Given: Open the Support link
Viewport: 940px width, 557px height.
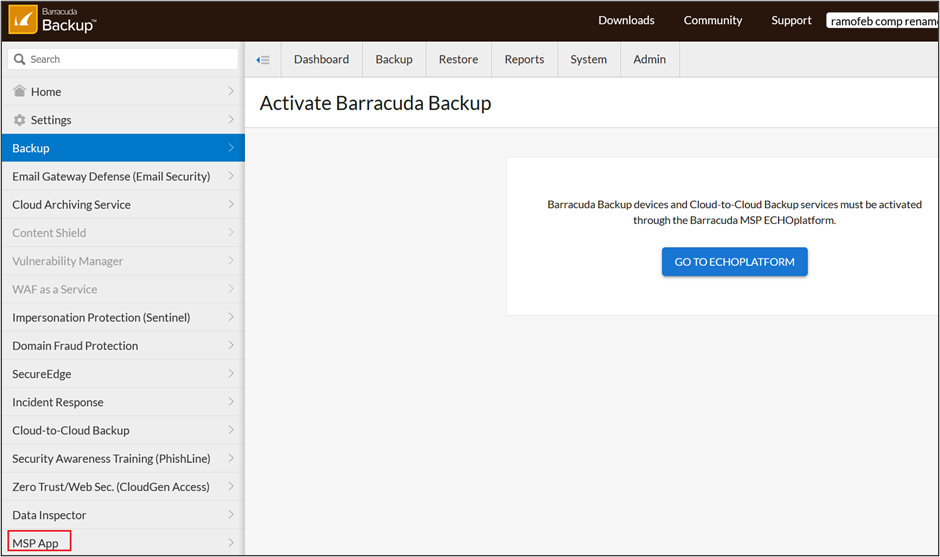Looking at the screenshot, I should click(791, 20).
